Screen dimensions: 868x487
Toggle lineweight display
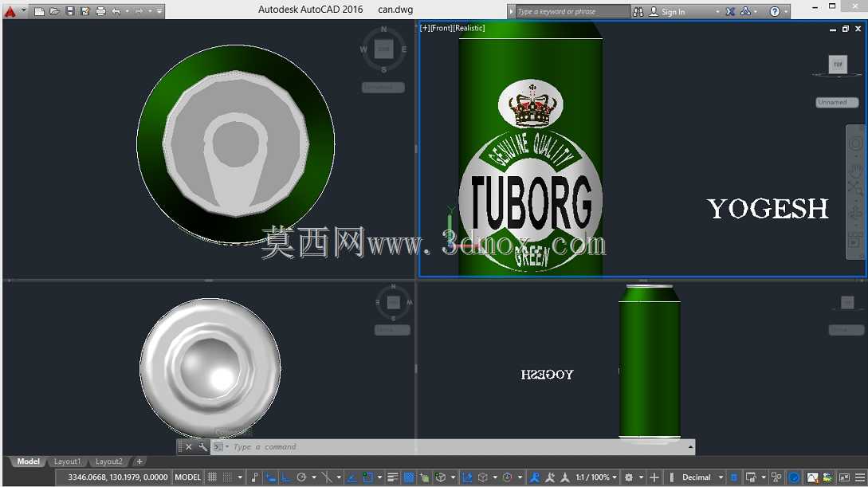tap(392, 477)
